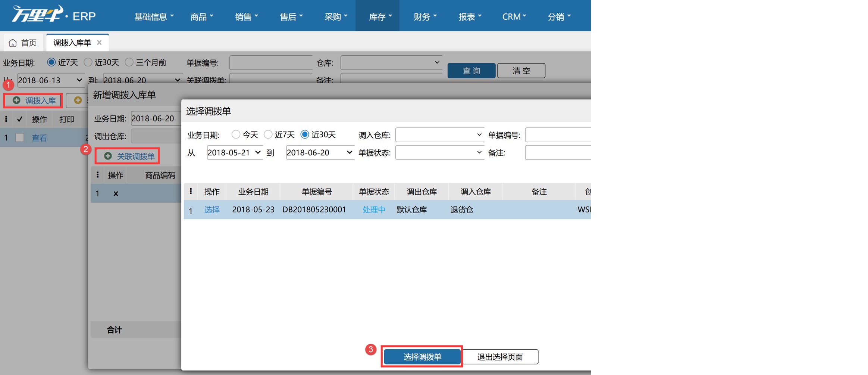This screenshot has height=375, width=868.
Task: Select the 今天 radio in 选择调拨单 dialog
Action: (235, 134)
